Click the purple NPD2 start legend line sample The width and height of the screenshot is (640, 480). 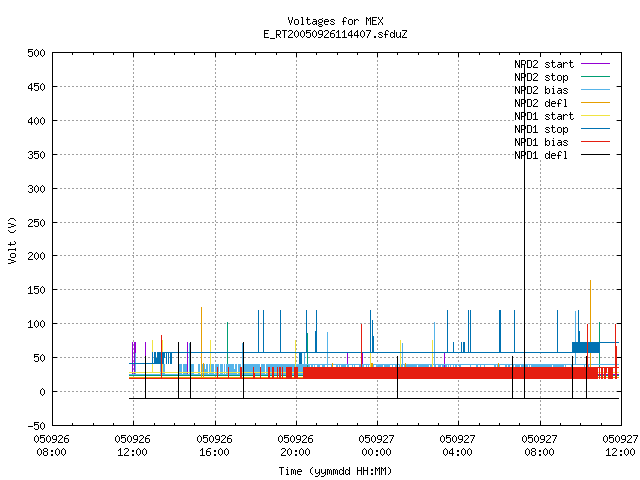coord(595,64)
